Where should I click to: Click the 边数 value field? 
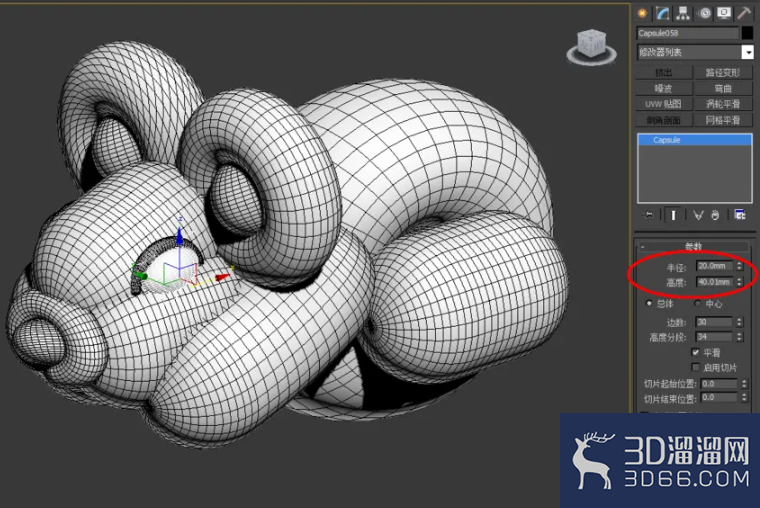[714, 322]
